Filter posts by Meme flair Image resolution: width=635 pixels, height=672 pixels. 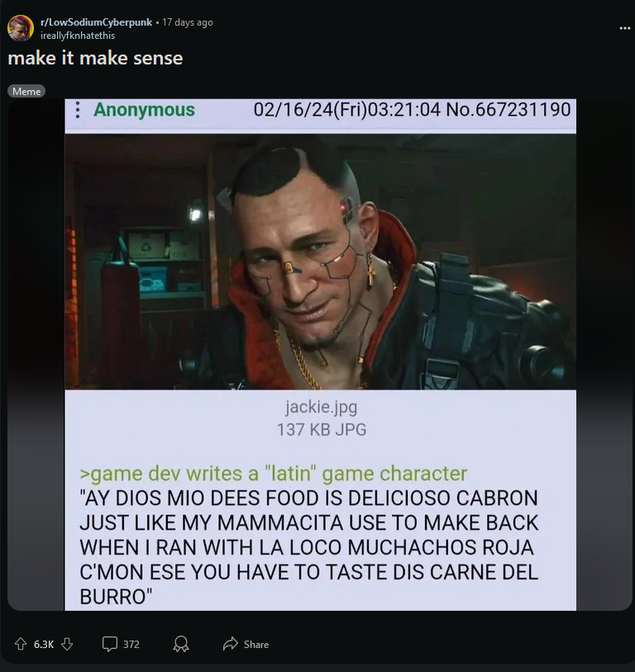pyautogui.click(x=26, y=91)
